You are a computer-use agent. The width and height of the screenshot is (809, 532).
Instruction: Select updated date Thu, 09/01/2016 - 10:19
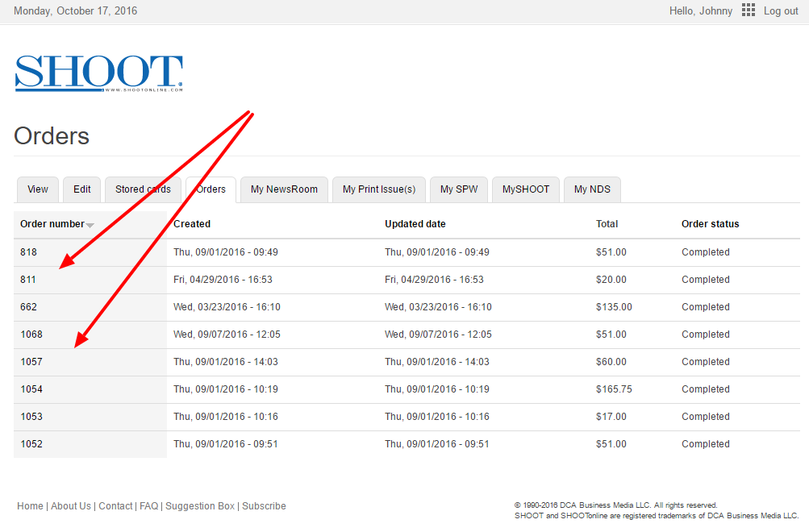(x=437, y=389)
